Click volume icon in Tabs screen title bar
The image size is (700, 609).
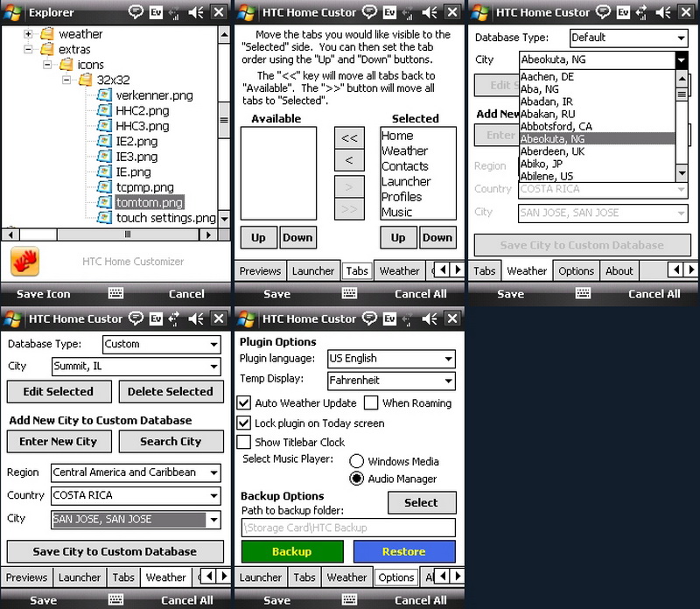(x=430, y=12)
